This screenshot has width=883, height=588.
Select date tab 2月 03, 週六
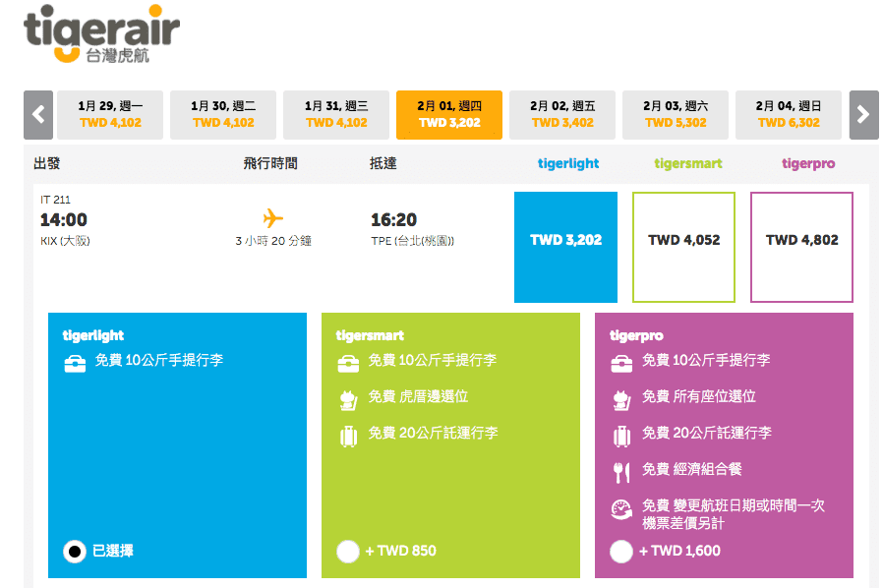(x=676, y=115)
